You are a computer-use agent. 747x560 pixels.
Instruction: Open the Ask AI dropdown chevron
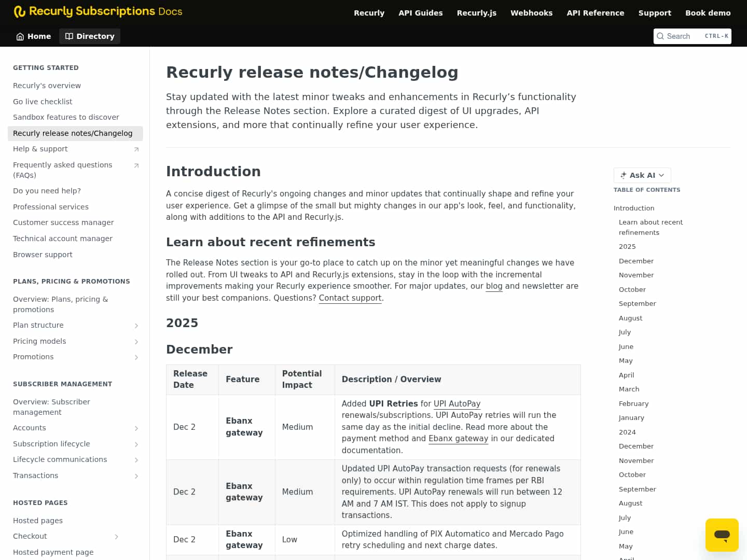pyautogui.click(x=662, y=175)
